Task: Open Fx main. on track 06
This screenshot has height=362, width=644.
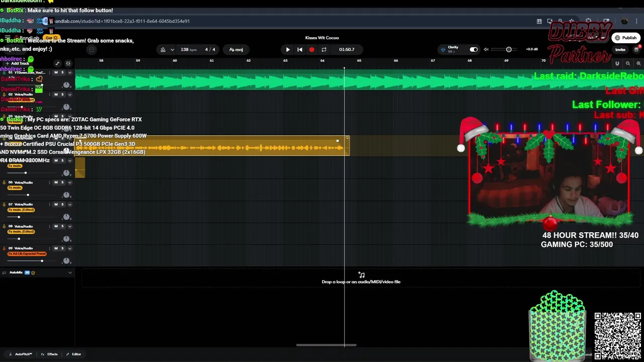Action: point(15,188)
